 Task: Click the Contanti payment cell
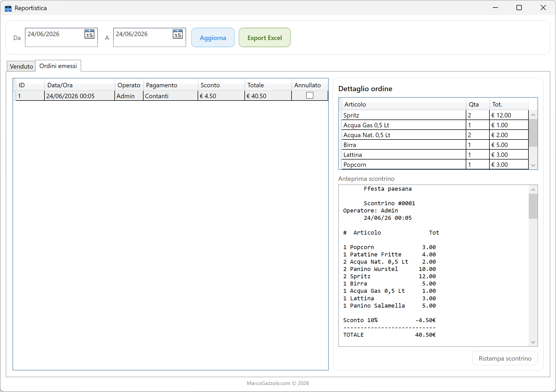pyautogui.click(x=171, y=96)
